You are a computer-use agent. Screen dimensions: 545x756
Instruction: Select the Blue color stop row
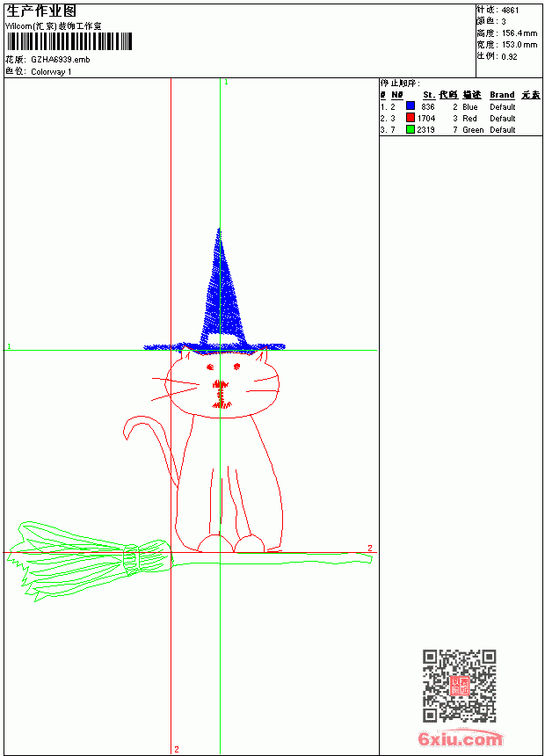click(x=460, y=106)
